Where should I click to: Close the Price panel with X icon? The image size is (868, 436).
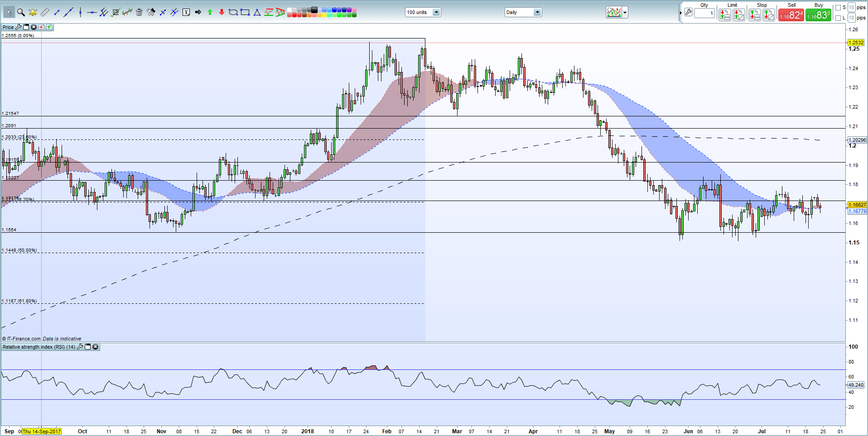(34, 27)
